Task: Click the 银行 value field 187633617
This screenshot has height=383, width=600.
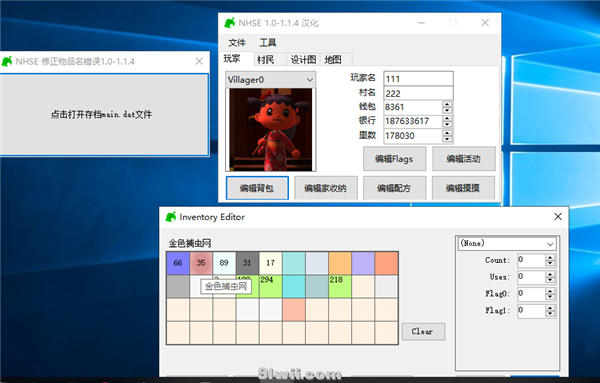Action: pyautogui.click(x=413, y=121)
